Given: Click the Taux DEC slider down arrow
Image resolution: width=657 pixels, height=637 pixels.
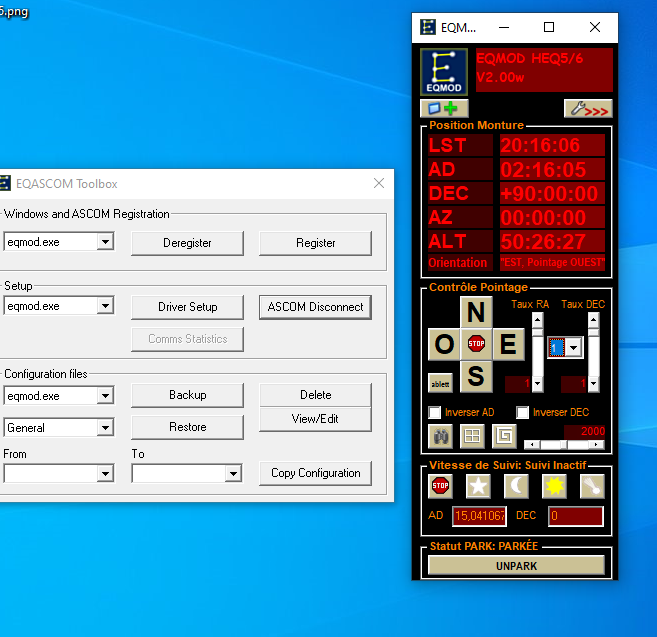Looking at the screenshot, I should point(593,384).
